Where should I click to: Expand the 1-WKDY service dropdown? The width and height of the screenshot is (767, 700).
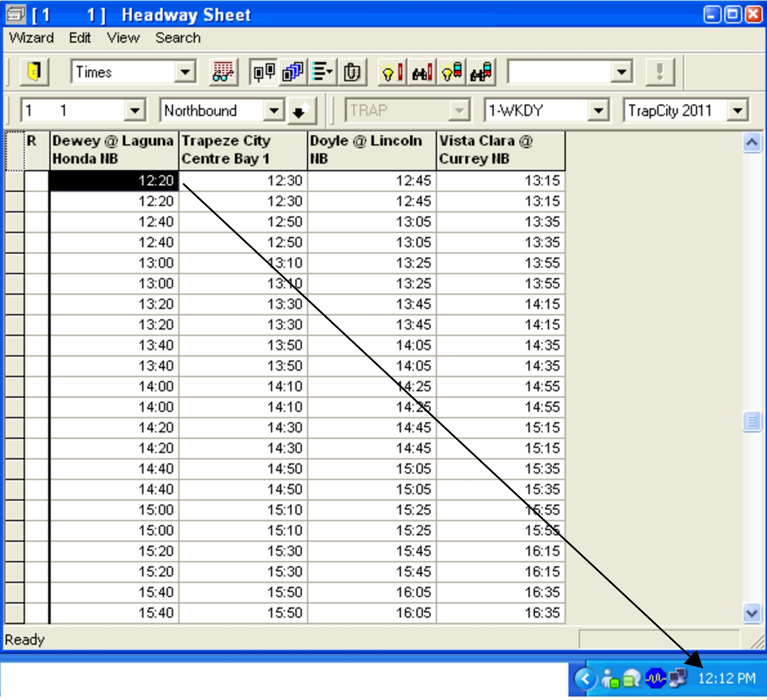coord(597,111)
